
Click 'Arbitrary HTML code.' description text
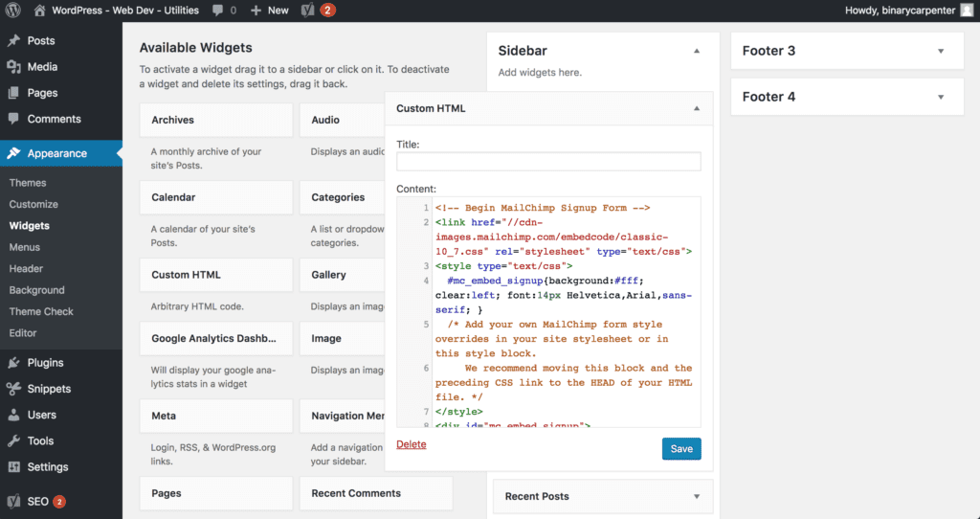(197, 307)
